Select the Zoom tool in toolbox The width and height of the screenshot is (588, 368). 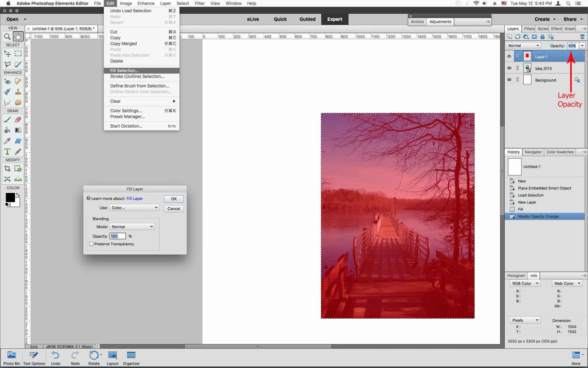pos(7,37)
